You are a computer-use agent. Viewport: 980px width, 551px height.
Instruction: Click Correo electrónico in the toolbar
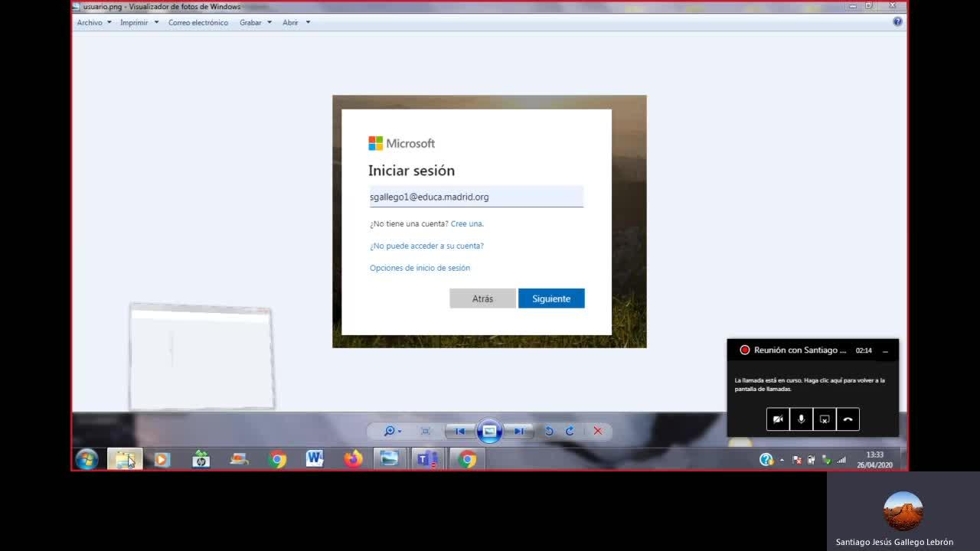198,22
